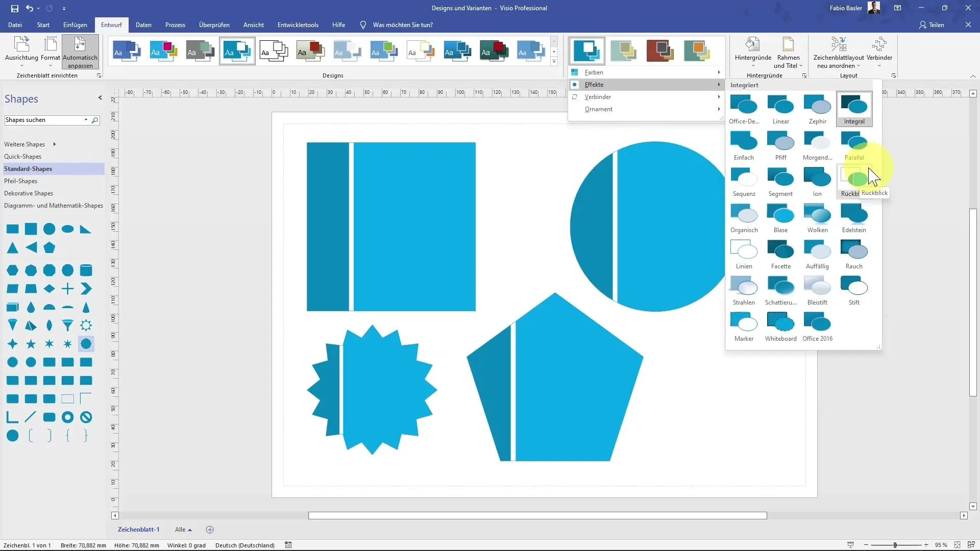Expand the Verbinder submenu

point(646,96)
